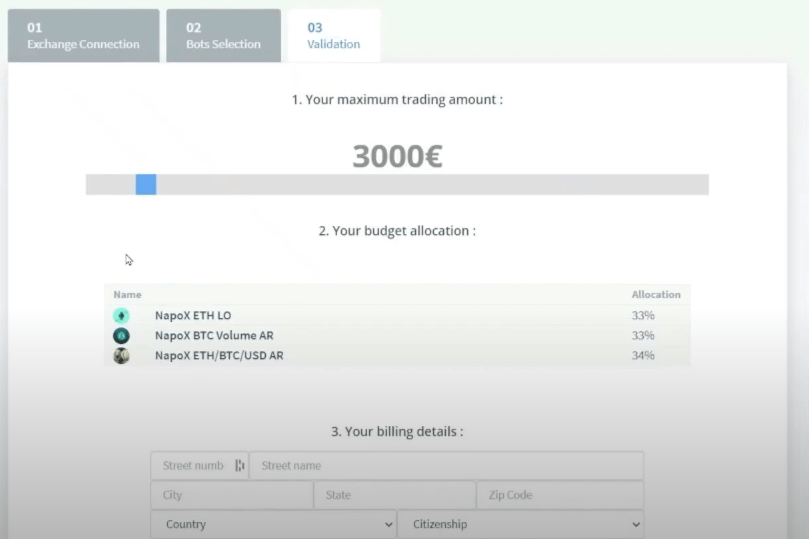809x539 pixels.
Task: Select the NapoX ETH LO row name
Action: [193, 315]
